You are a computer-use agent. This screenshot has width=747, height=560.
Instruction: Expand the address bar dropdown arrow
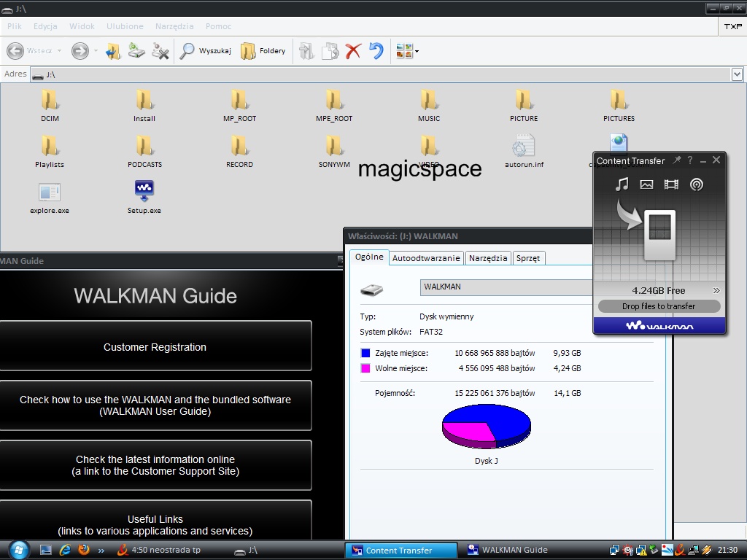[737, 74]
